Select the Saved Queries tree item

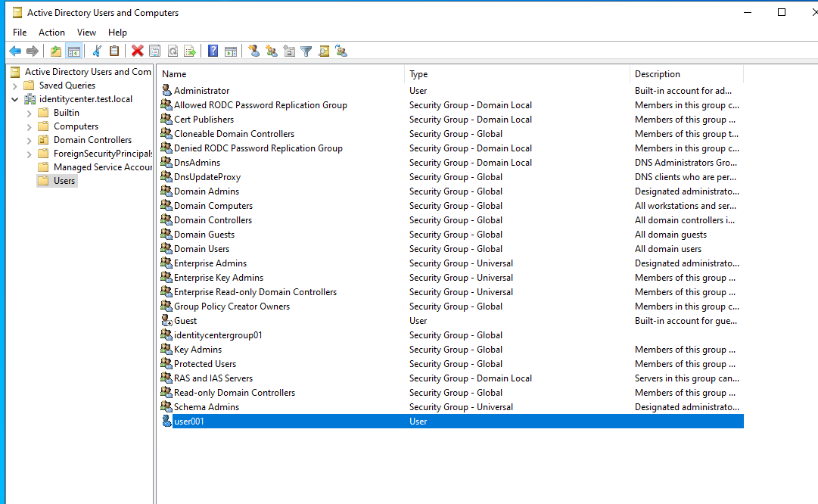67,86
